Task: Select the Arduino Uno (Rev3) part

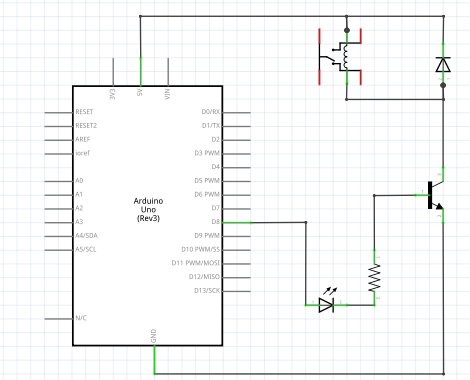Action: click(148, 216)
